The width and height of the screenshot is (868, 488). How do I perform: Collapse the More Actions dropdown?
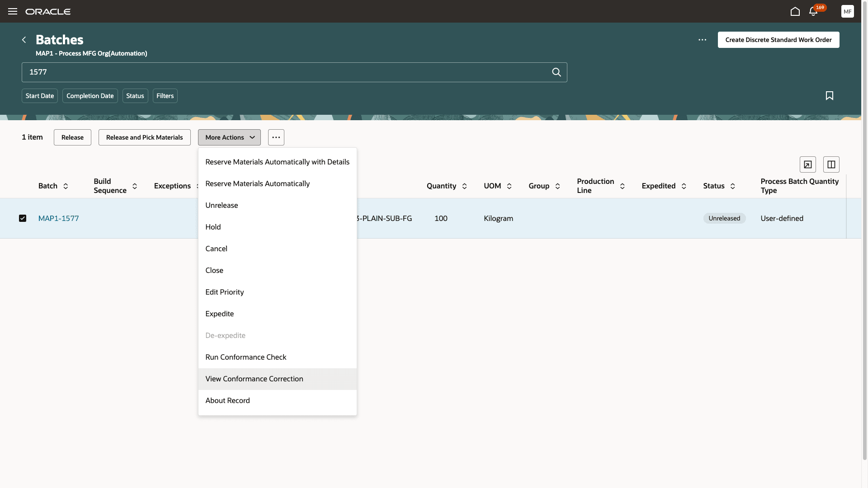[229, 137]
